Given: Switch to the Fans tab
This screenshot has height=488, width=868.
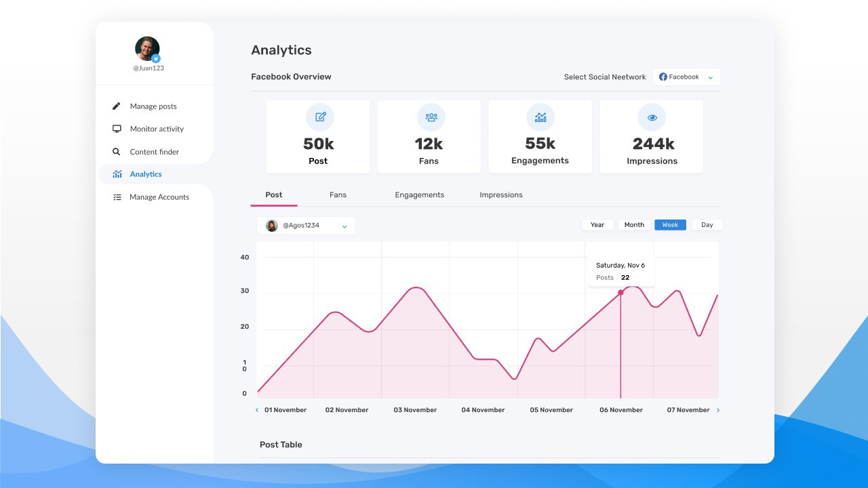Looking at the screenshot, I should click(x=338, y=195).
